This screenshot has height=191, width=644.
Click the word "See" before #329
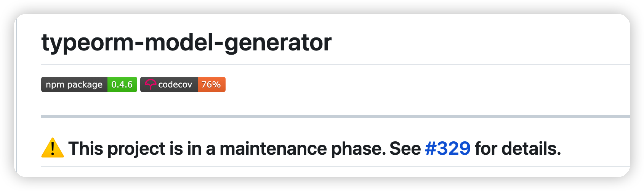coord(405,149)
